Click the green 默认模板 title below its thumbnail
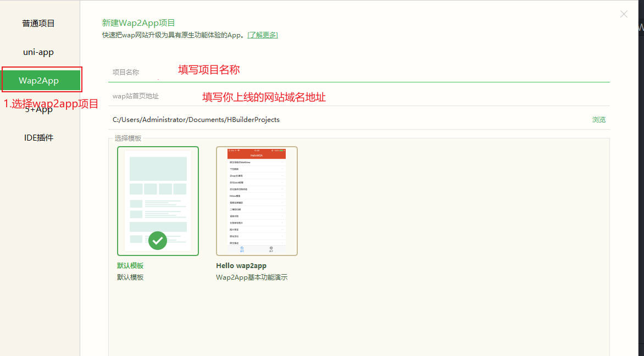 click(130, 266)
